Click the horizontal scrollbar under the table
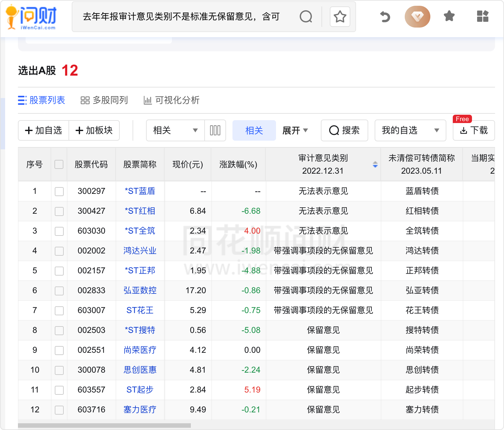This screenshot has width=504, height=430. click(x=104, y=426)
